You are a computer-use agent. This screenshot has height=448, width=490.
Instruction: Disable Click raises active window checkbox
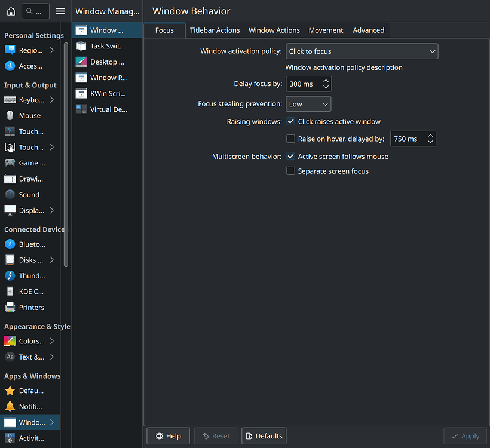291,122
